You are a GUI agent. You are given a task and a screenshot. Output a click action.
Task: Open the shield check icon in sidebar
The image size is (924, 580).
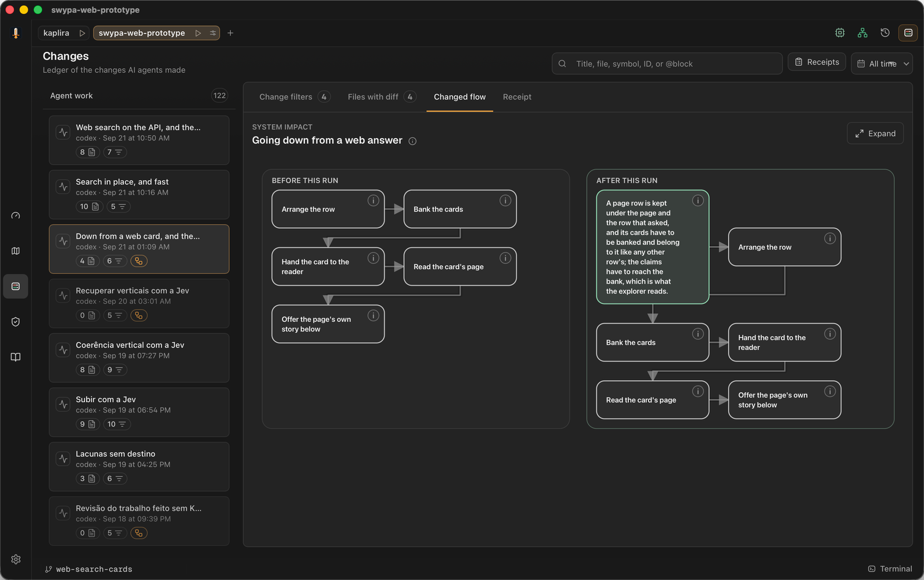(x=16, y=322)
